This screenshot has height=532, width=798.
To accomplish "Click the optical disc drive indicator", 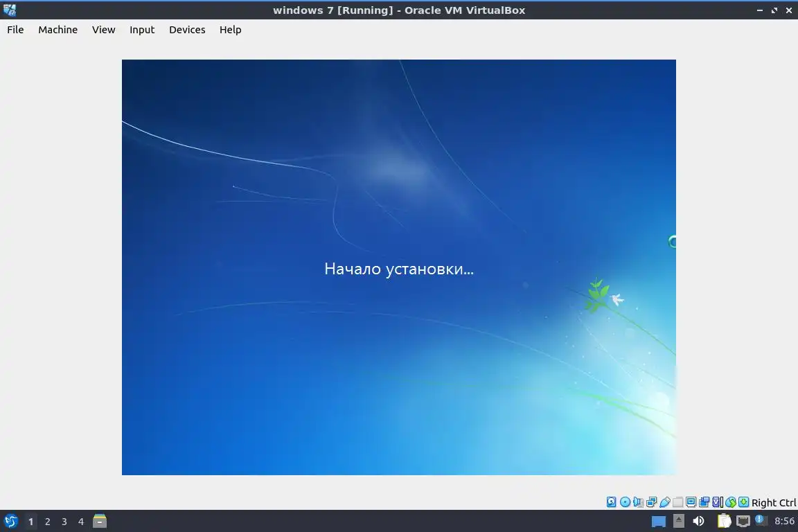I will [x=625, y=502].
